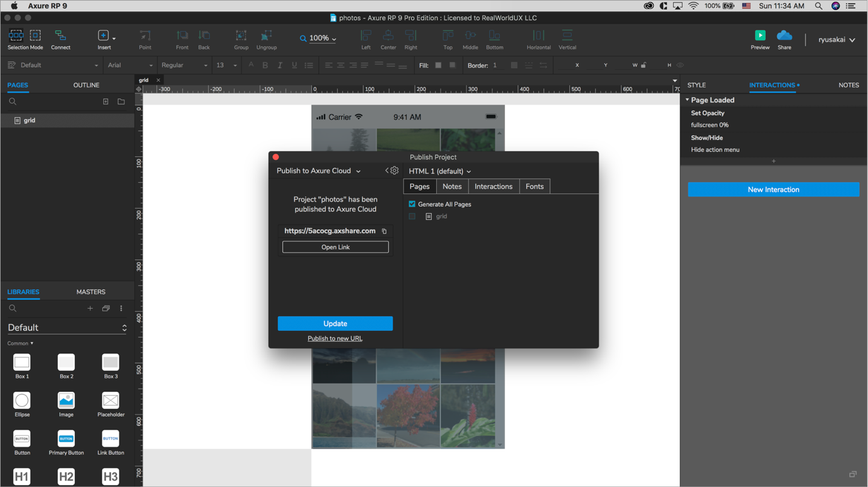This screenshot has height=487, width=868.
Task: Open the Regular typeface dropdown
Action: coord(184,66)
